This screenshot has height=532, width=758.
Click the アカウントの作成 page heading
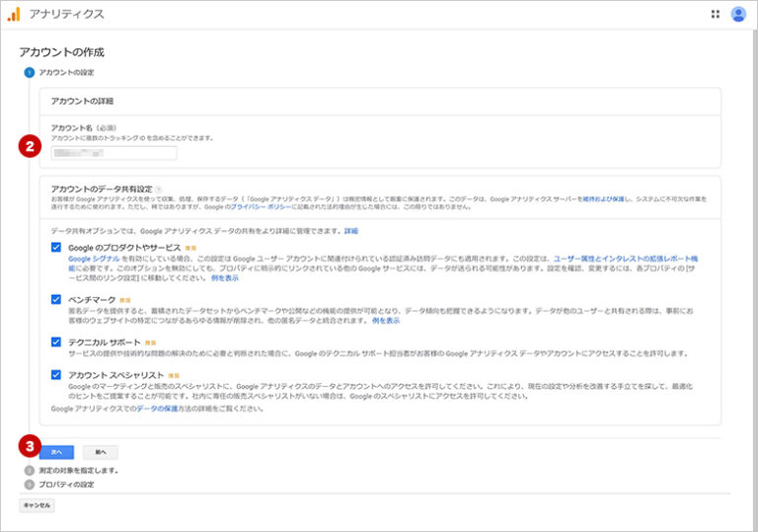62,52
